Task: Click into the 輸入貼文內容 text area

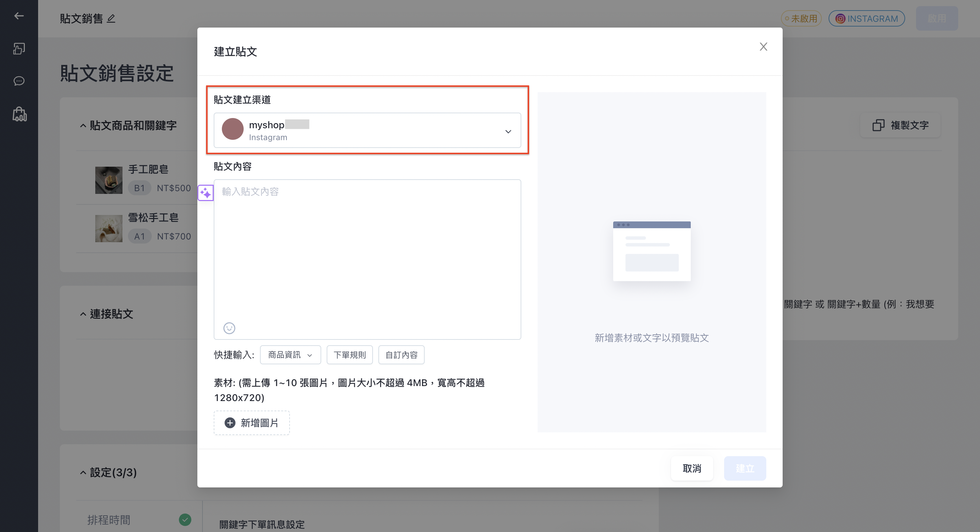Action: click(x=367, y=259)
